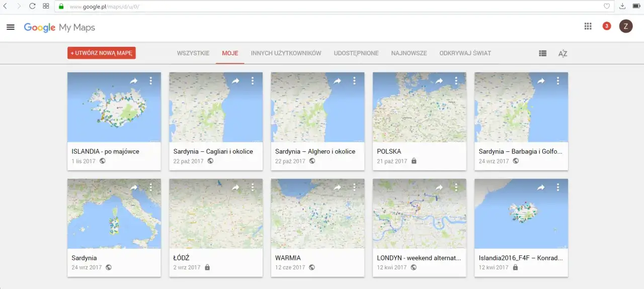The image size is (644, 289).
Task: Bookmark the page with the heart icon
Action: point(607,6)
